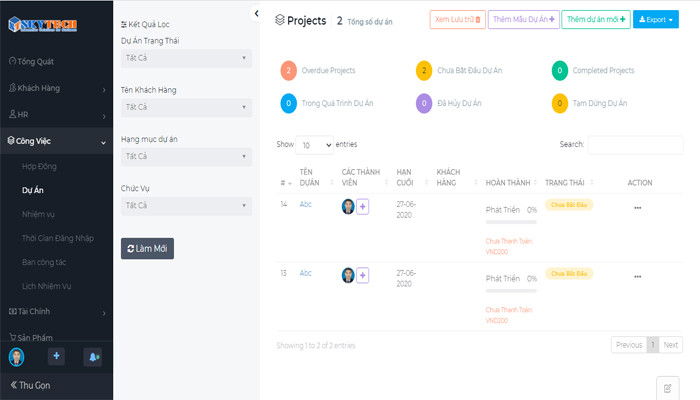Click Thêm dự án mới button
The image size is (700, 400).
596,19
